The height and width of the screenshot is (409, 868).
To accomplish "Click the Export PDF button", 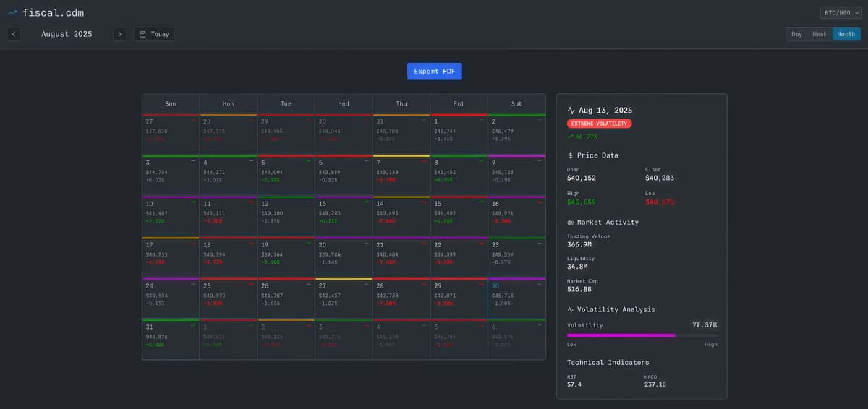I will coord(434,72).
